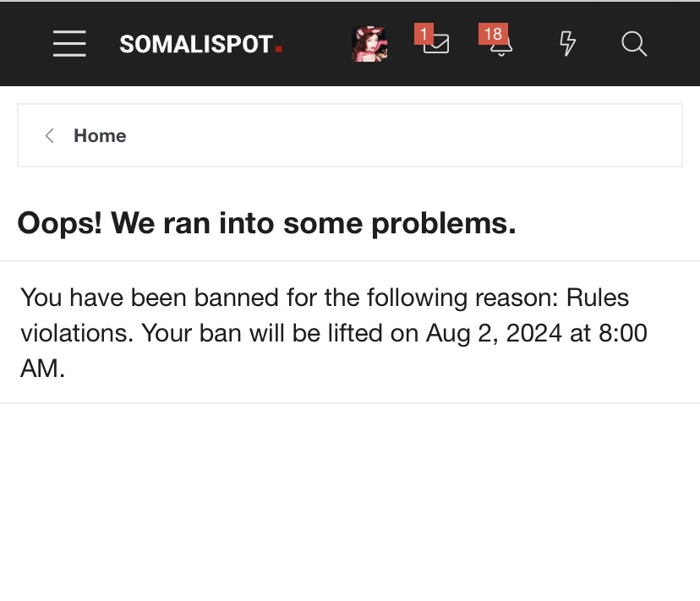This screenshot has width=700, height=601.
Task: Click the SOMALISPOT logo
Action: (x=200, y=44)
